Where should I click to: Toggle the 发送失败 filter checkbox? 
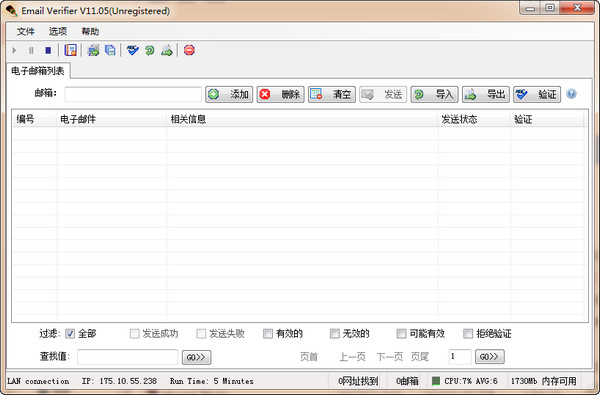[x=201, y=334]
